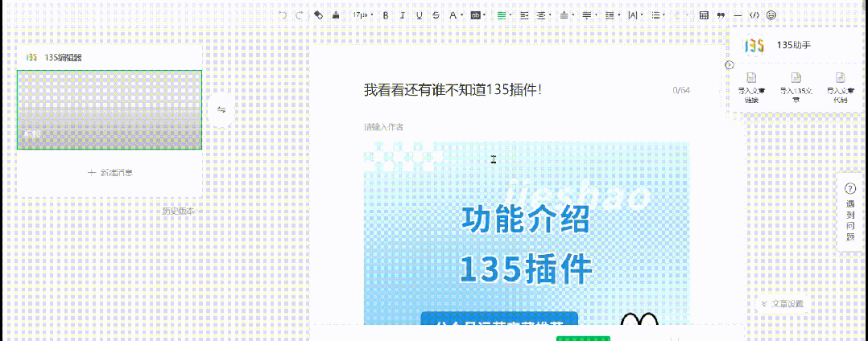The image size is (868, 341).
Task: Choose 导入文章链接 in 135 helper
Action: pos(752,87)
